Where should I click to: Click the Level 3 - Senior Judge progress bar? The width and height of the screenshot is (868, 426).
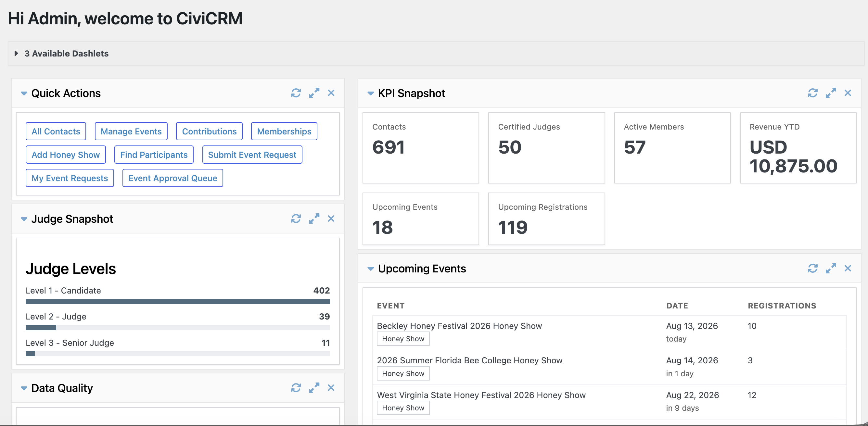(178, 354)
